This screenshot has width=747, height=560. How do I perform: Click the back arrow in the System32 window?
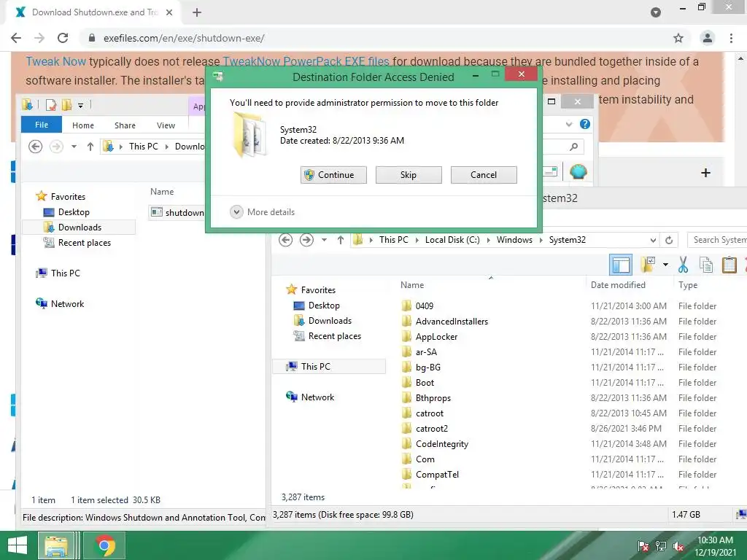(x=286, y=239)
